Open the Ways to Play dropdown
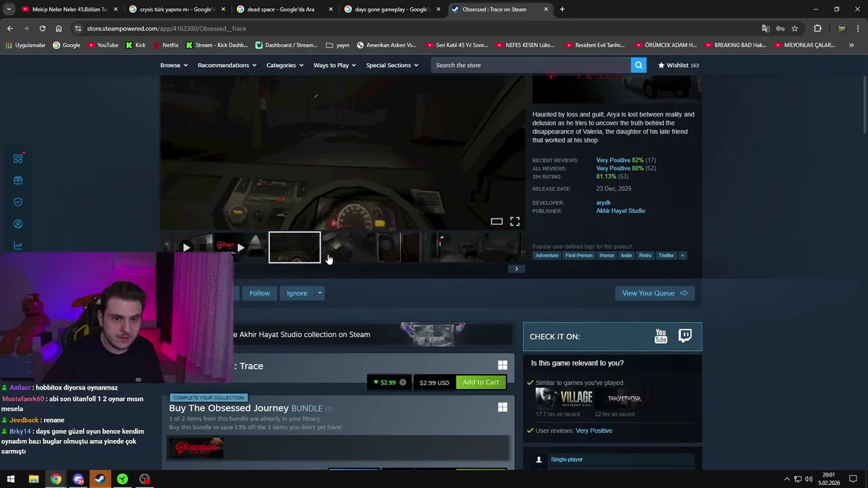This screenshot has width=868, height=488. (x=335, y=65)
